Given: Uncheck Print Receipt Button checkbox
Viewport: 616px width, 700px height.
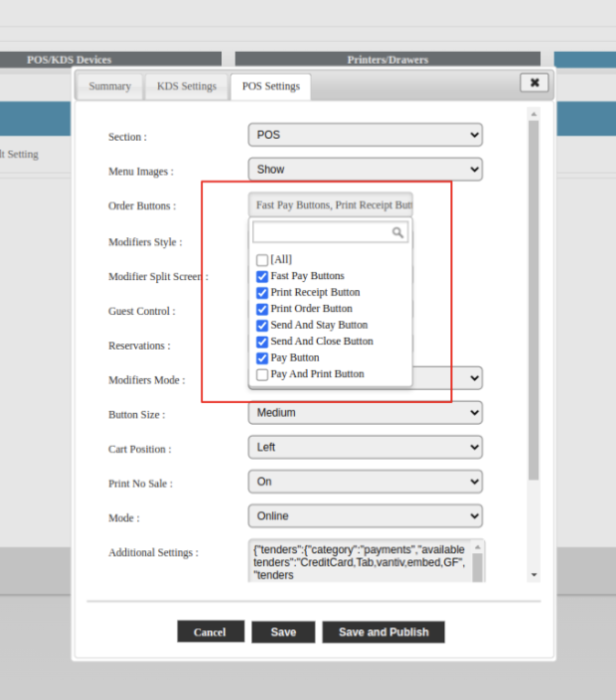Looking at the screenshot, I should tap(262, 293).
